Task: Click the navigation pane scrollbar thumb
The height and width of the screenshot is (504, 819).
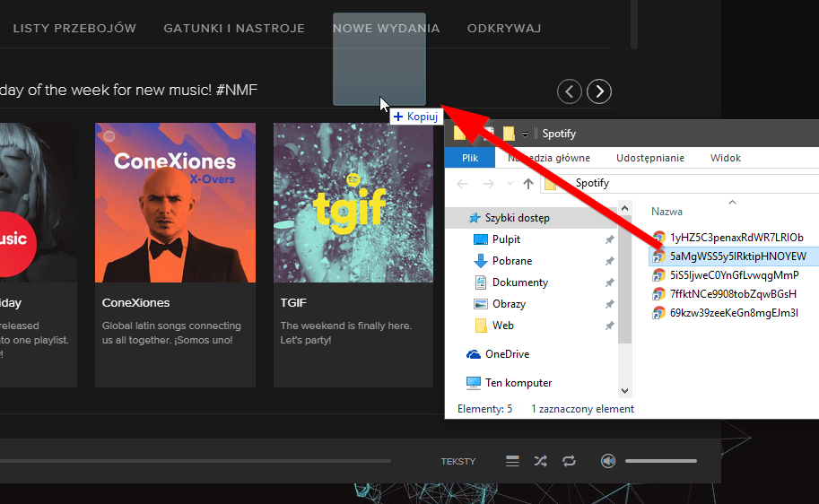Action: click(x=624, y=280)
